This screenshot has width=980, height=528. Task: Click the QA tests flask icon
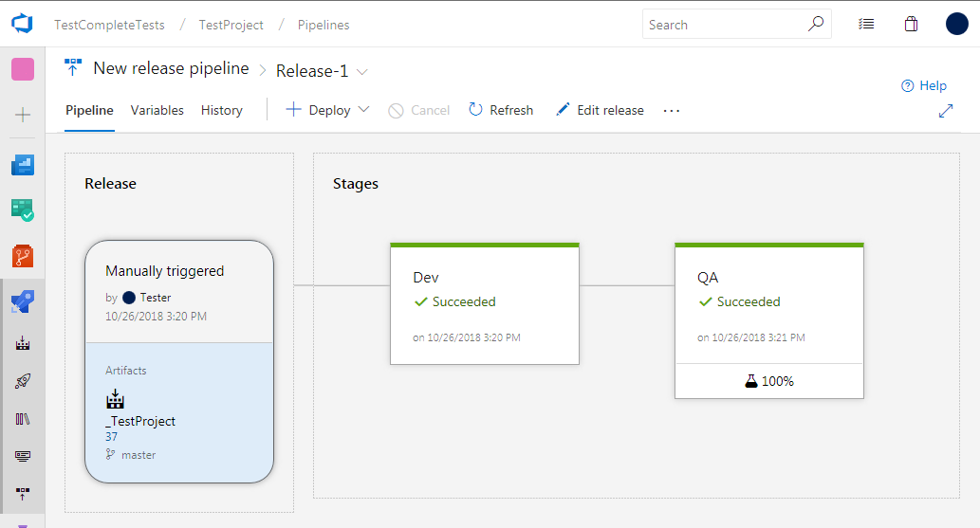tap(751, 380)
